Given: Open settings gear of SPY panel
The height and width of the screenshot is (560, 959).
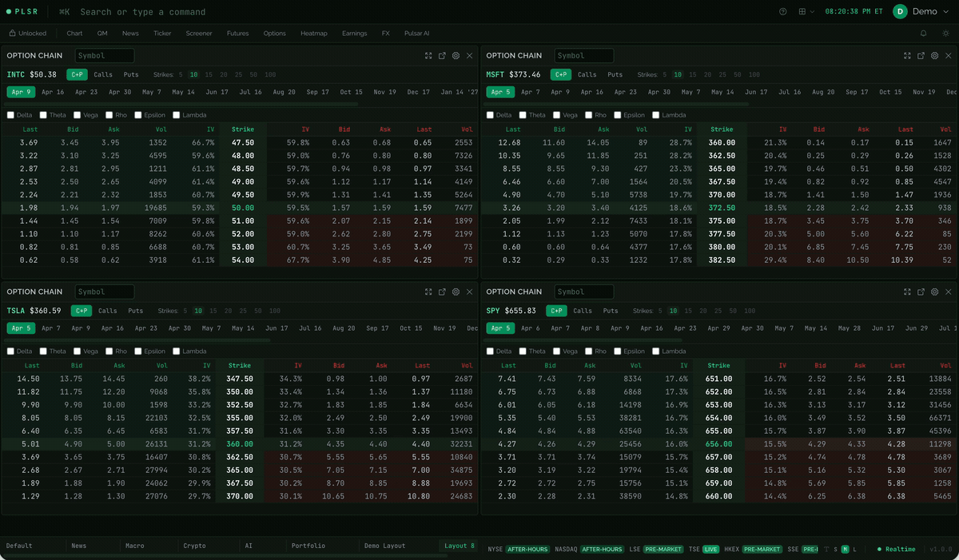Looking at the screenshot, I should coord(934,292).
